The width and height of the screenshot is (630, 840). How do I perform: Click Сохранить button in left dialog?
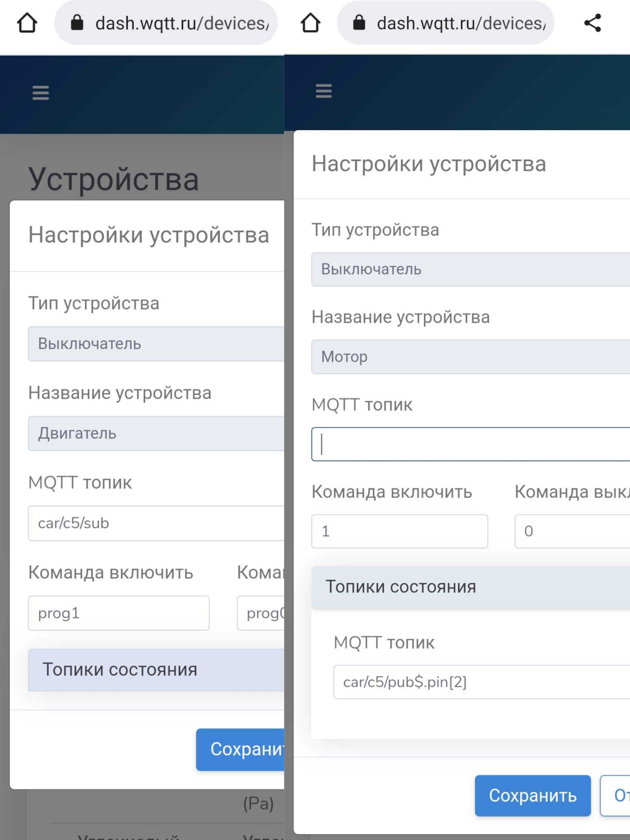(x=240, y=749)
